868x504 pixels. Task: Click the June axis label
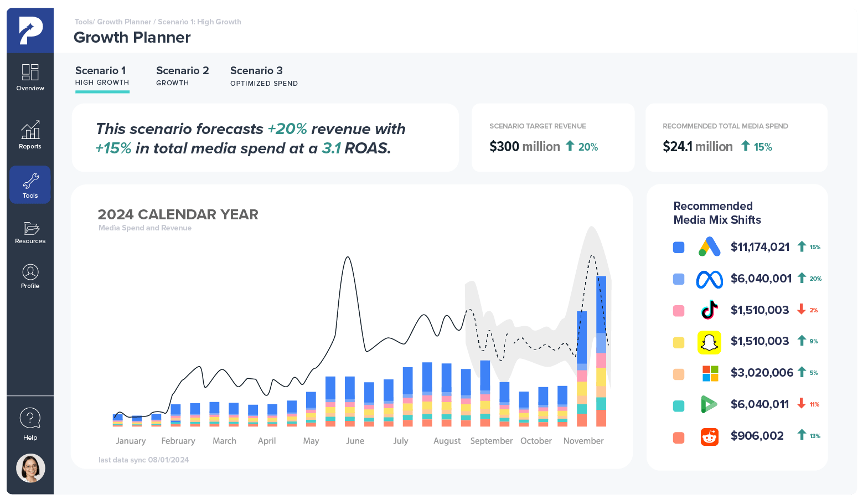(355, 441)
